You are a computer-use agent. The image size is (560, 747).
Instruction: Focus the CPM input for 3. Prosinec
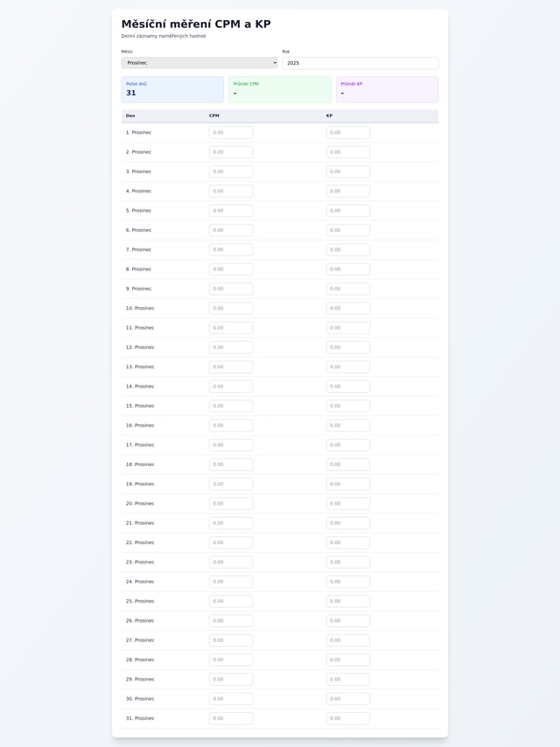[x=231, y=171]
